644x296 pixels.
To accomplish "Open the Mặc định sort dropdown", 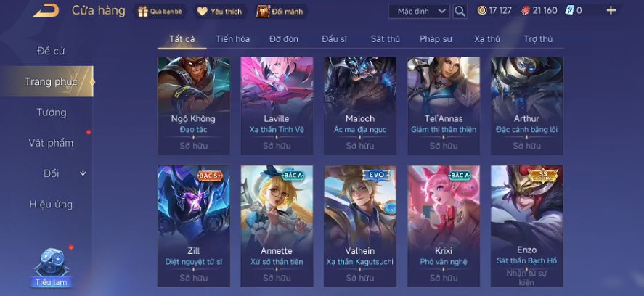I will [x=418, y=11].
